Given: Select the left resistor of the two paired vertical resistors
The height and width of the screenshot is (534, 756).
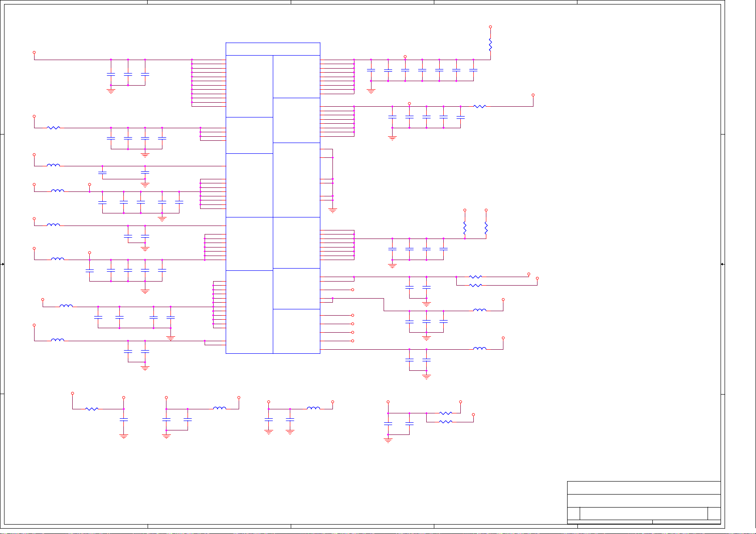Looking at the screenshot, I should click(x=465, y=228).
